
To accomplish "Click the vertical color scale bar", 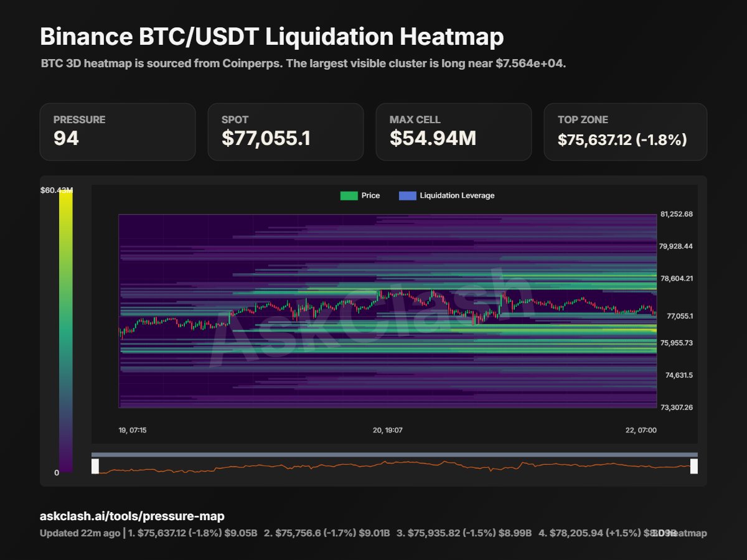I will [66, 331].
